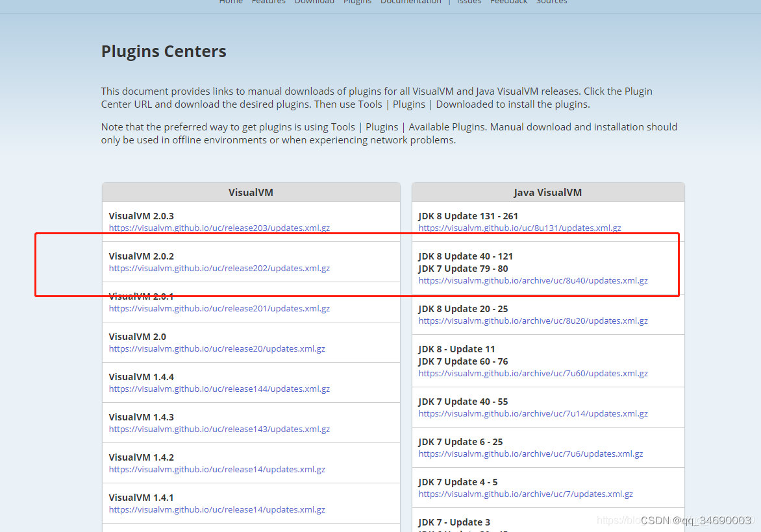Click the 'JDK 7 Update 40 - 55' label
This screenshot has width=761, height=532.
463,402
